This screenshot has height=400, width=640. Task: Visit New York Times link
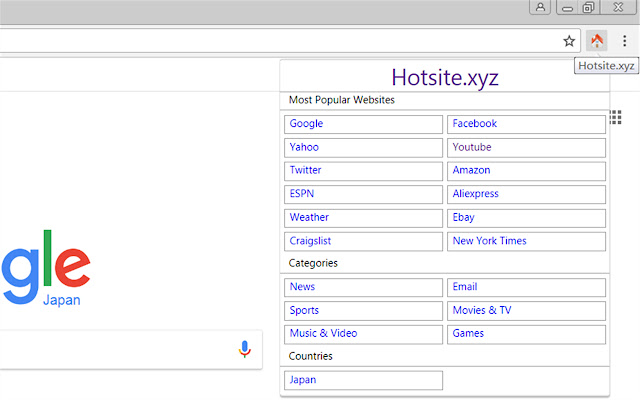coord(526,242)
